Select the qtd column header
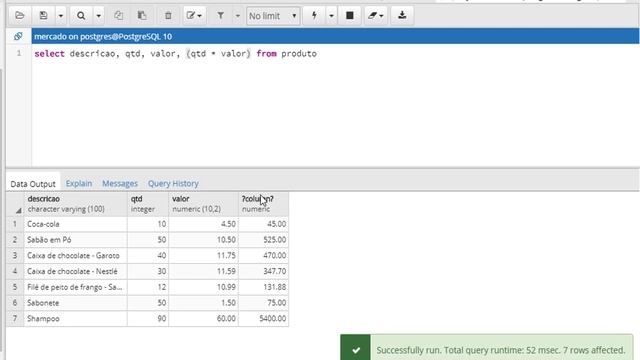Image resolution: width=640 pixels, height=360 pixels. tap(148, 204)
